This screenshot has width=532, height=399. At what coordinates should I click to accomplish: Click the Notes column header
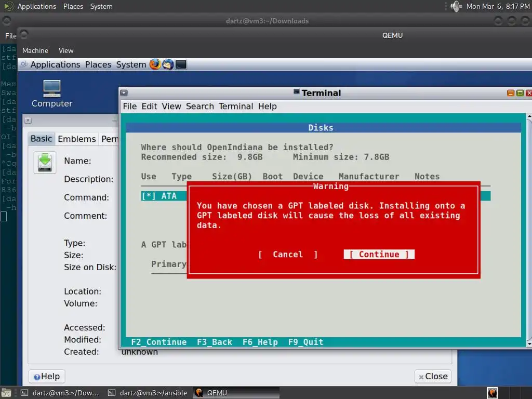427,177
